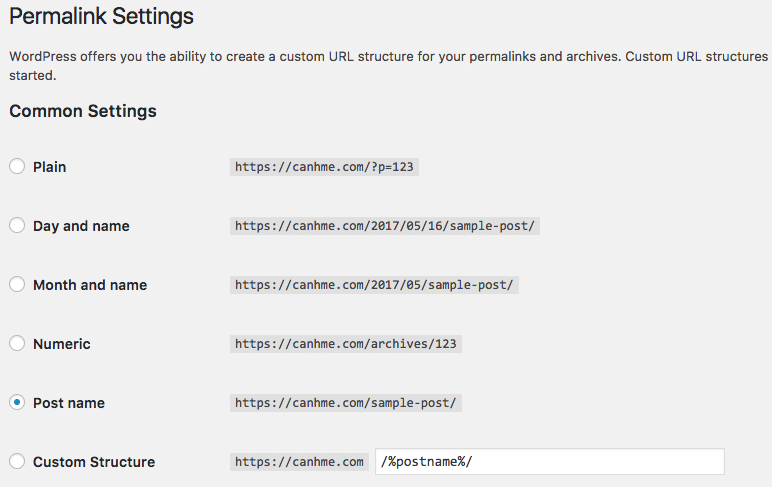Click the "Day and name" label text
Image resolution: width=772 pixels, height=487 pixels.
coord(81,226)
